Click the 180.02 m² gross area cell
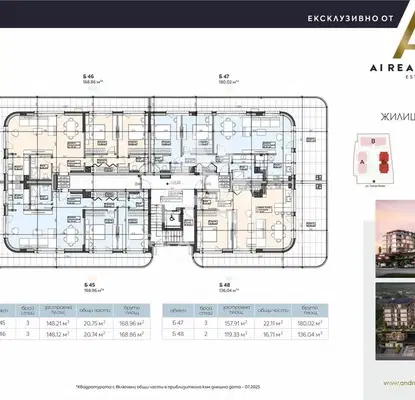 pos(310,323)
